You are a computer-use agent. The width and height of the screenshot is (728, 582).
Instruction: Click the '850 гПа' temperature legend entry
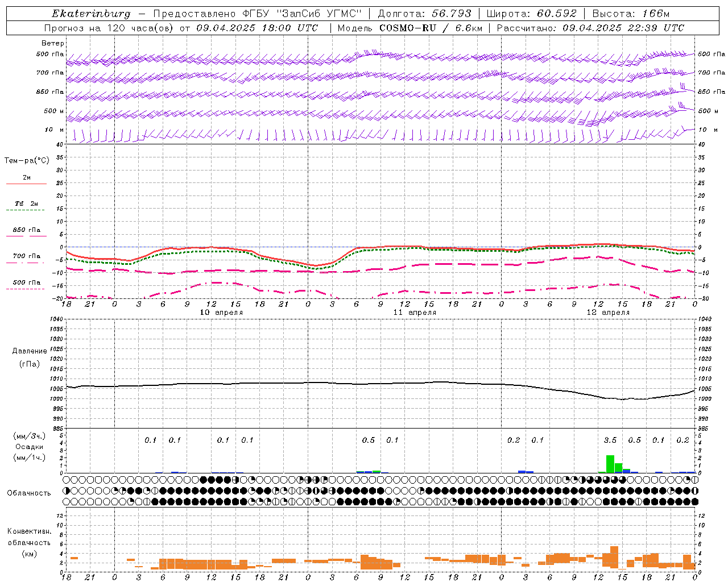click(x=27, y=230)
